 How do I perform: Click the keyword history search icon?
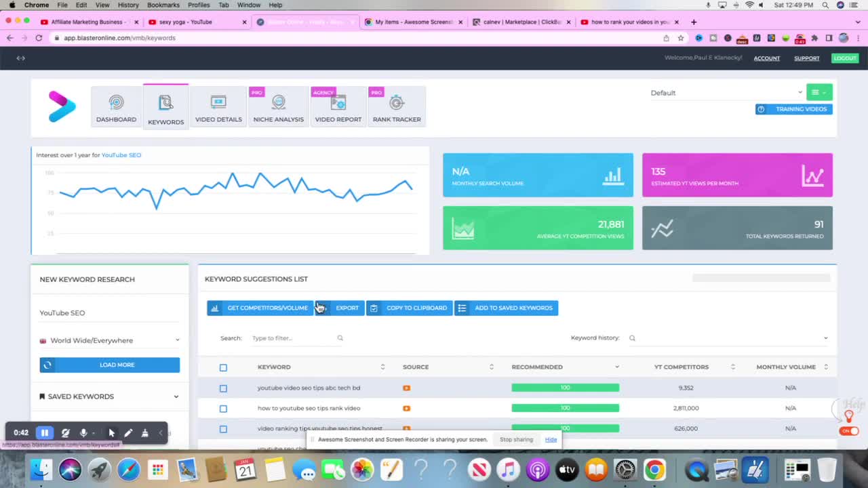pos(632,338)
